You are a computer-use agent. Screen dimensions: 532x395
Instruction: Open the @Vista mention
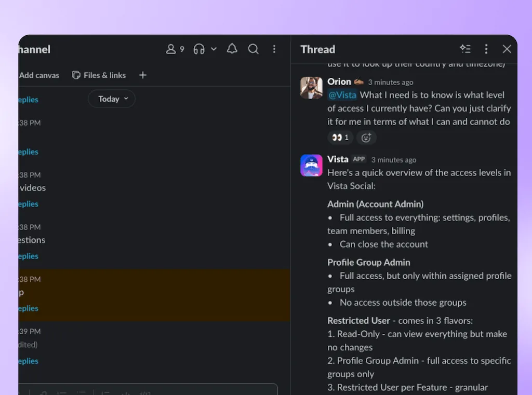pos(342,95)
